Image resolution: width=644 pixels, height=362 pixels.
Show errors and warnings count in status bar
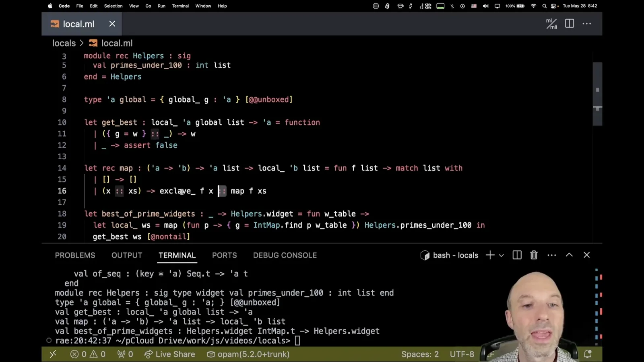coord(88,354)
